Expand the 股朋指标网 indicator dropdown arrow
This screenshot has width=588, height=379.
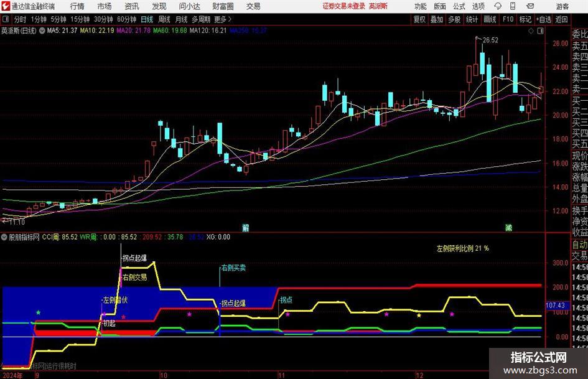pos(4,237)
